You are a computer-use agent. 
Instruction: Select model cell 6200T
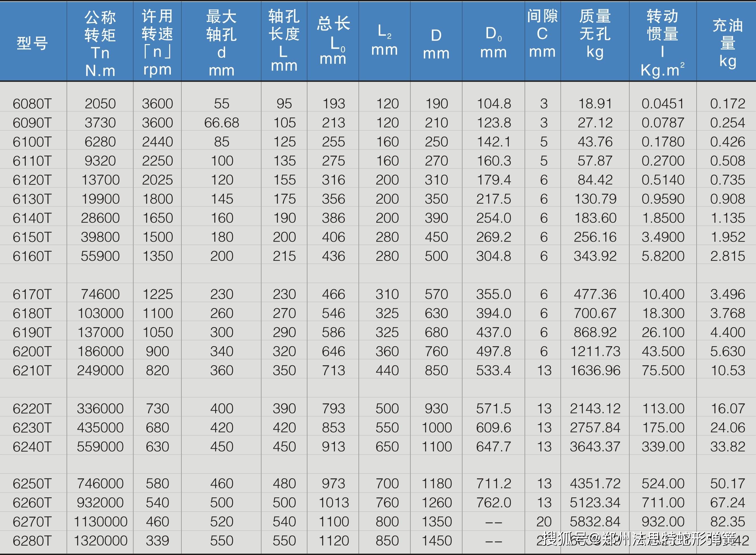point(32,352)
